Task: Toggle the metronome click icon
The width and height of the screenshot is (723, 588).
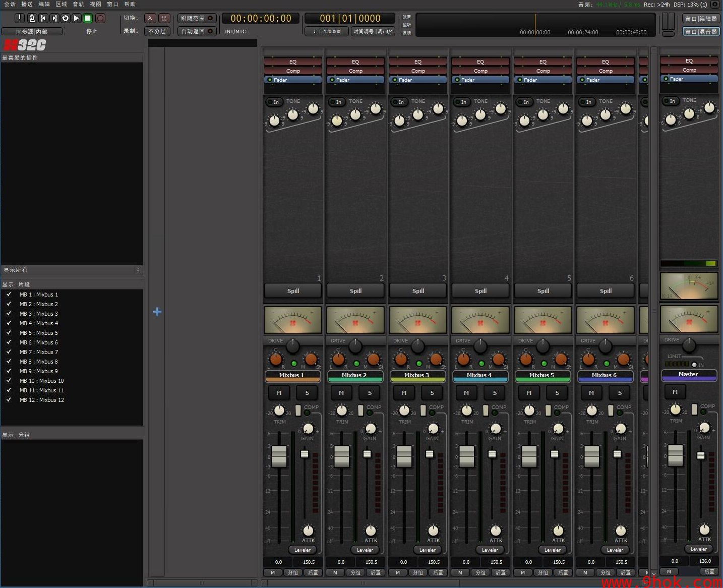Action: pos(32,18)
